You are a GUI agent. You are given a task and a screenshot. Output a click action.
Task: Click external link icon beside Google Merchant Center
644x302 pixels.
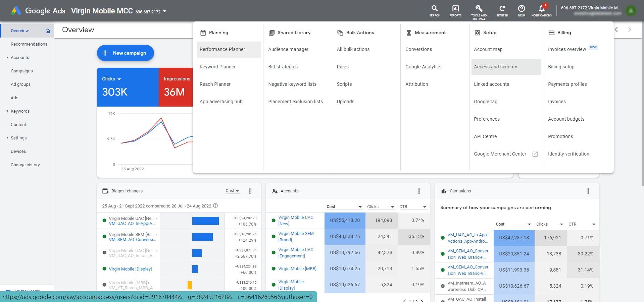(535, 154)
